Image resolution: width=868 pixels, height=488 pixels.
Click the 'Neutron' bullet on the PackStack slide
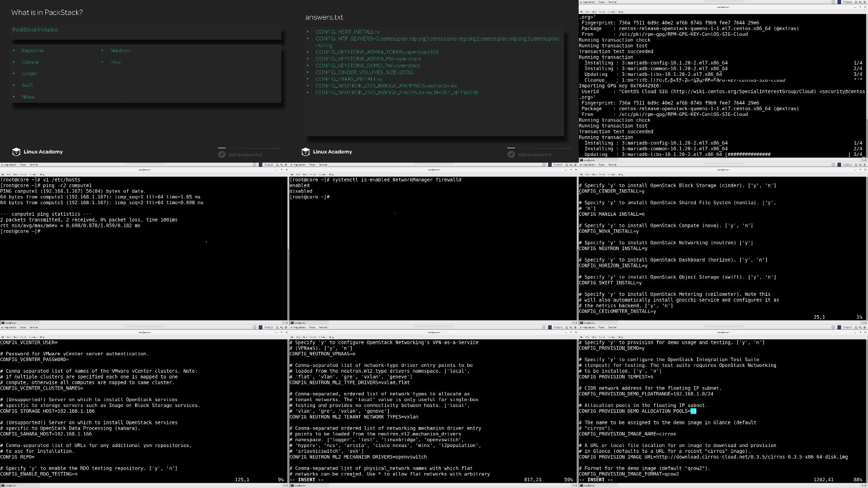tap(120, 51)
